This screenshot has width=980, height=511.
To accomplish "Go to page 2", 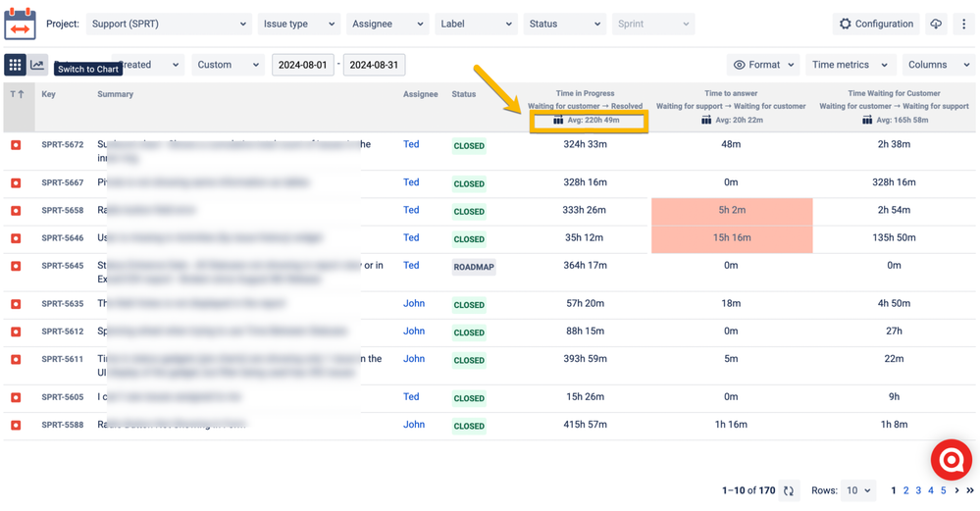I will [905, 490].
